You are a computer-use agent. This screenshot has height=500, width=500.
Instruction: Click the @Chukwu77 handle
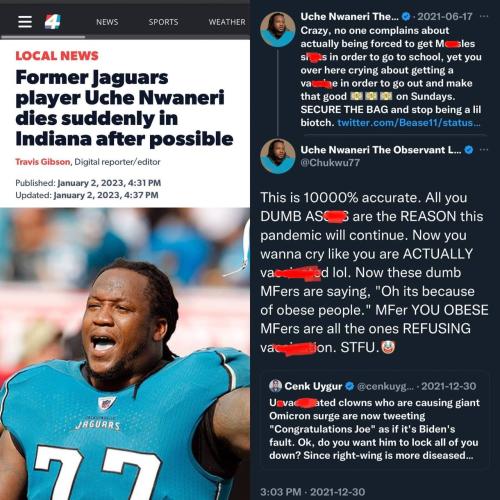pyautogui.click(x=330, y=163)
